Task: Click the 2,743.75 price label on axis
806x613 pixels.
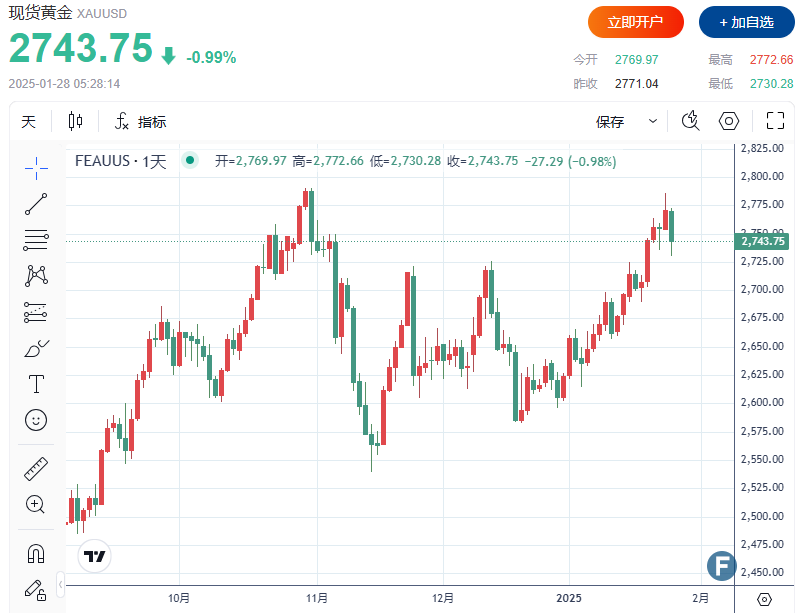Action: [762, 241]
